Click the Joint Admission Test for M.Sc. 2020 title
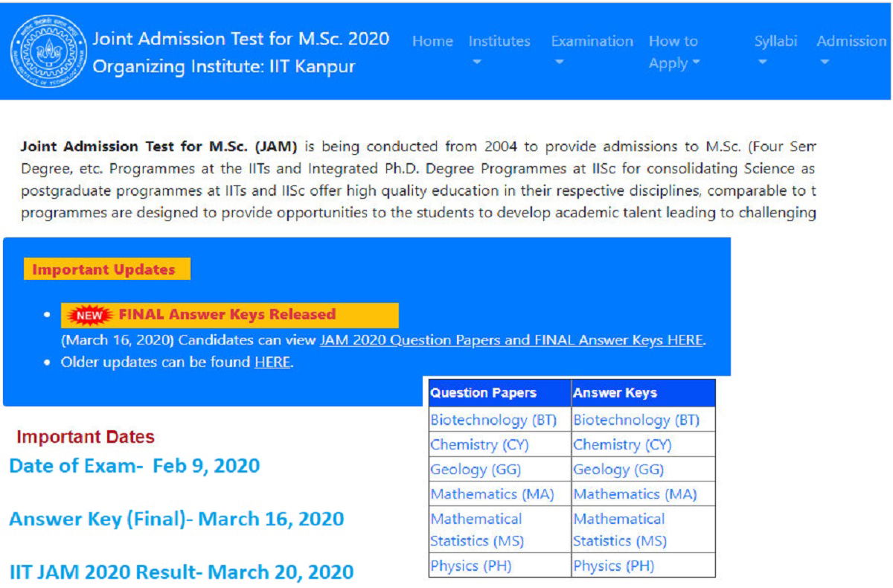 [x=240, y=39]
